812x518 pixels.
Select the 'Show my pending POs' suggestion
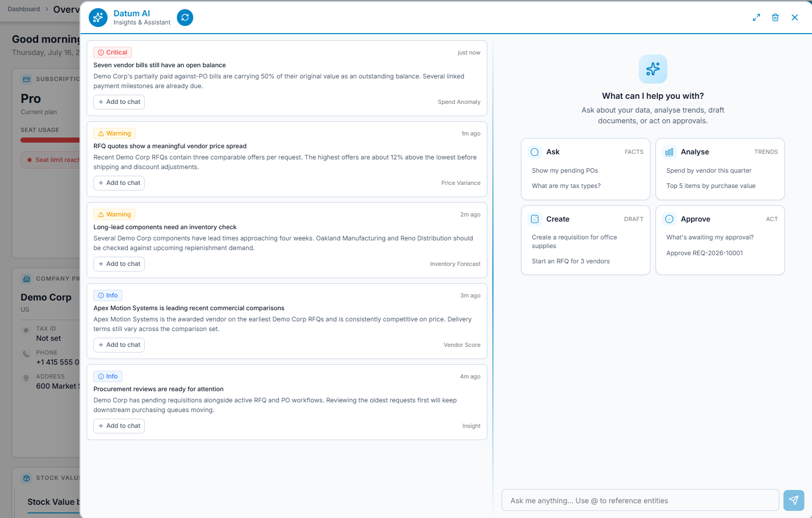(565, 171)
